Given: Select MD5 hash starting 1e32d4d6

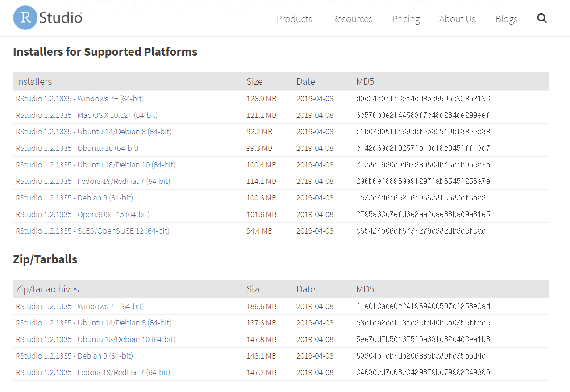Looking at the screenshot, I should click(423, 198).
